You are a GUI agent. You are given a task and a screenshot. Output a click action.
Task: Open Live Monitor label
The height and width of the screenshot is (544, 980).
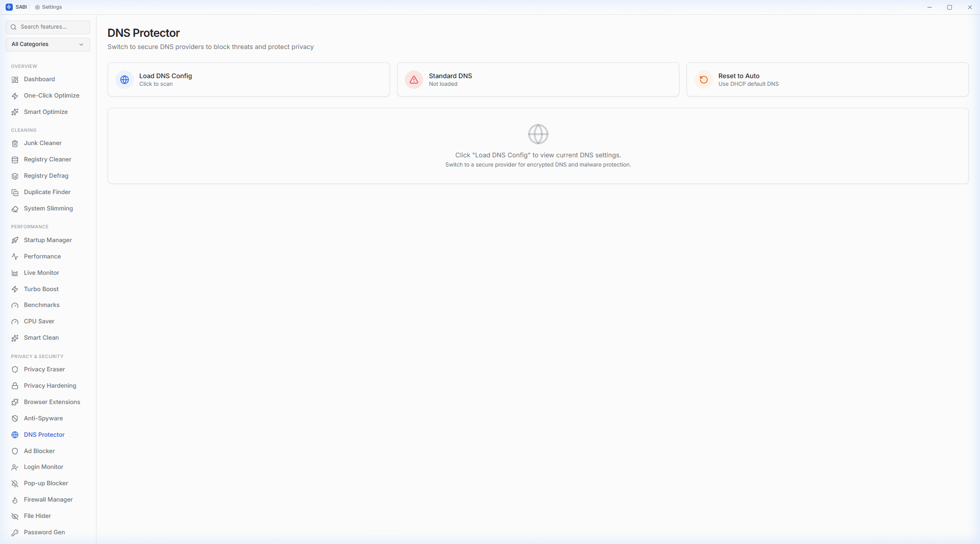41,273
